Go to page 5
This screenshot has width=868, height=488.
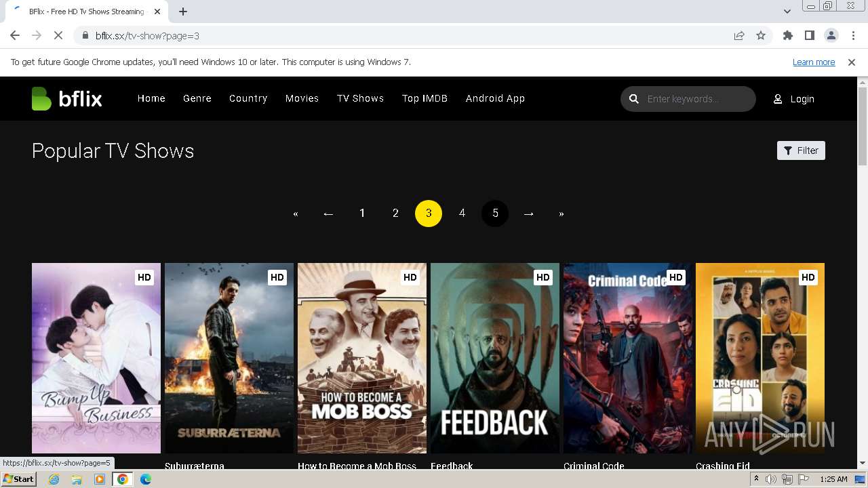click(495, 213)
